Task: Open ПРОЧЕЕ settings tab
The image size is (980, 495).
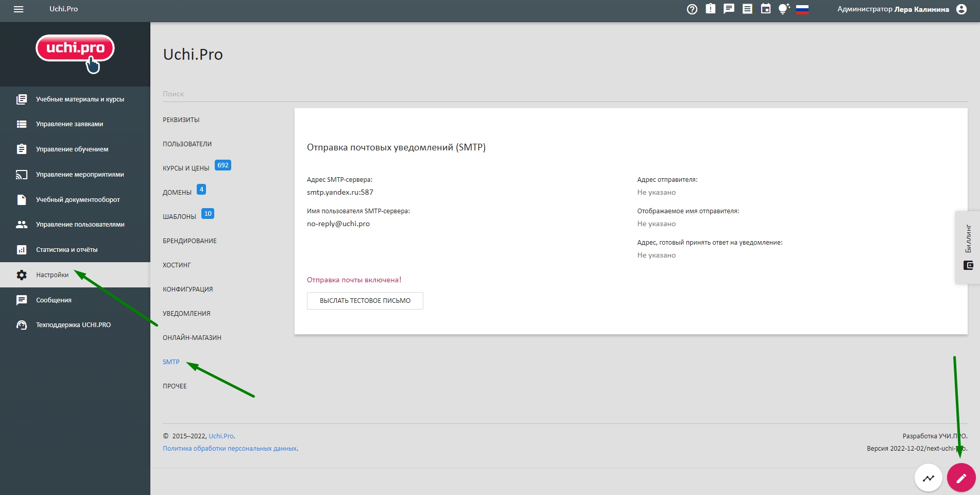Action: point(175,386)
